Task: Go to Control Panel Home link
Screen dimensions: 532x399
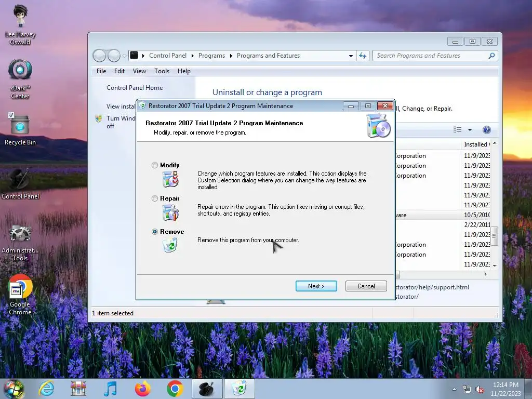Action: click(135, 87)
